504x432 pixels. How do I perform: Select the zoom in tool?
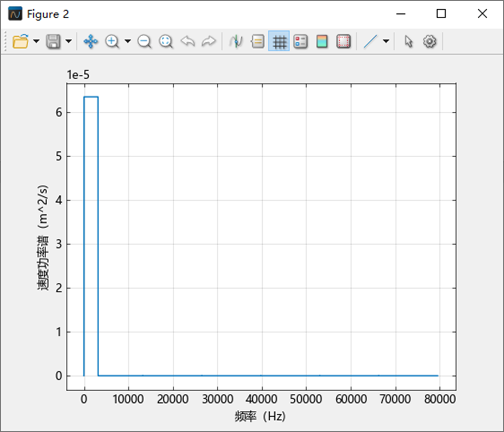[x=112, y=41]
